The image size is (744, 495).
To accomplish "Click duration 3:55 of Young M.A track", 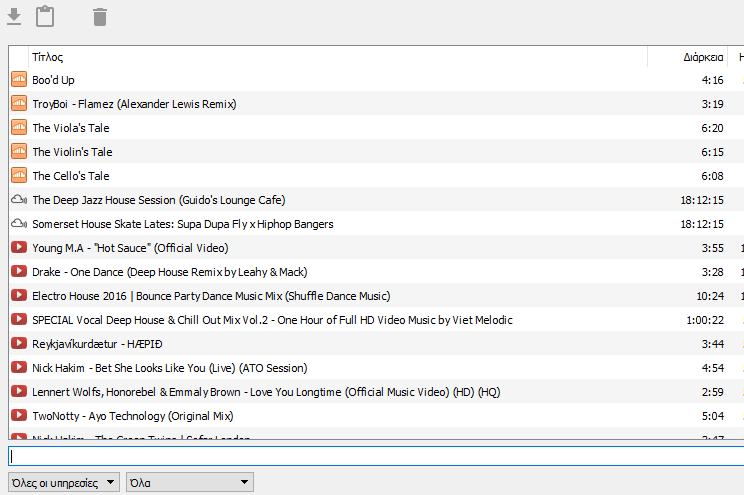I will tap(713, 248).
